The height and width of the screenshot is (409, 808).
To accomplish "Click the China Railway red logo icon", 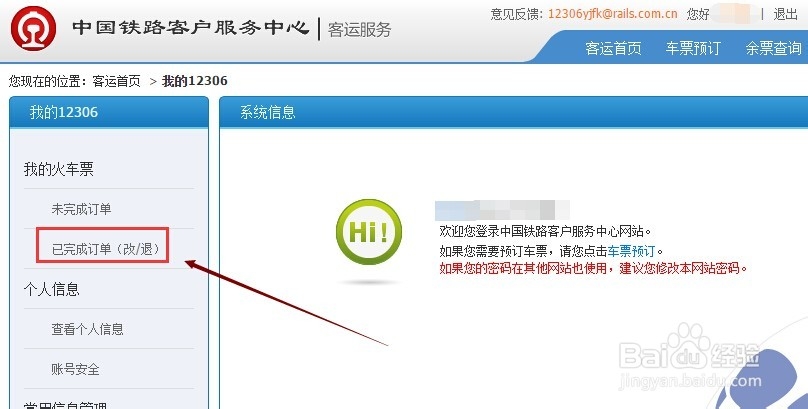I will [x=33, y=28].
